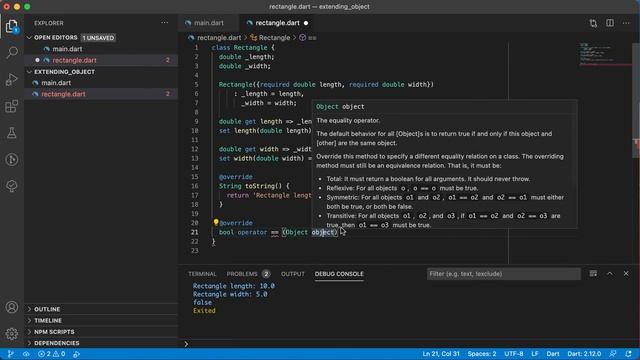Image resolution: width=640 pixels, height=360 pixels.
Task: Click Ln 21, Col 31 in status bar
Action: click(x=441, y=354)
